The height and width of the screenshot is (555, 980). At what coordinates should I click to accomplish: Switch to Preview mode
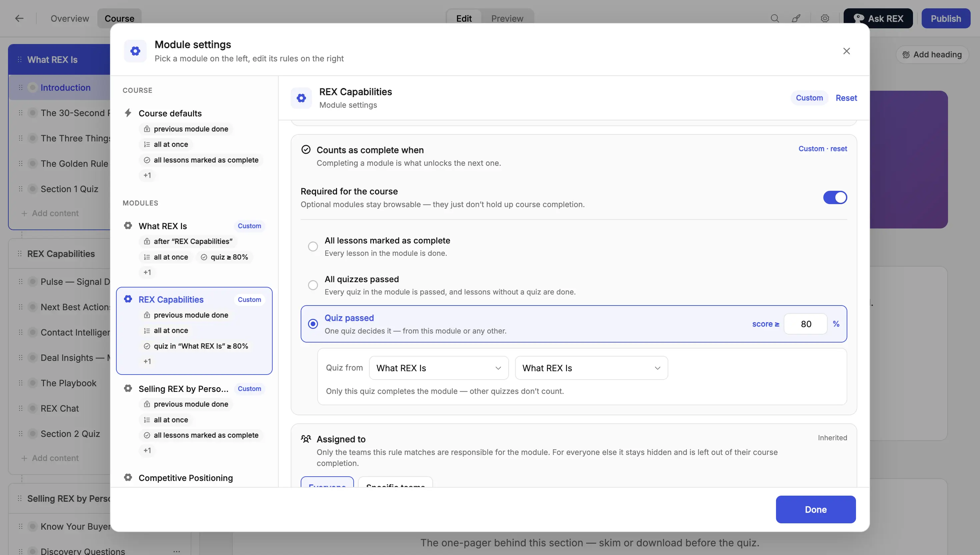pos(507,18)
